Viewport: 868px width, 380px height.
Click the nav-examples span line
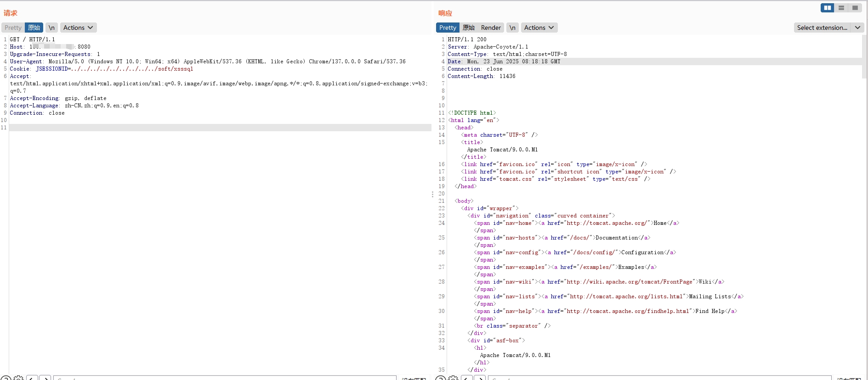565,267
